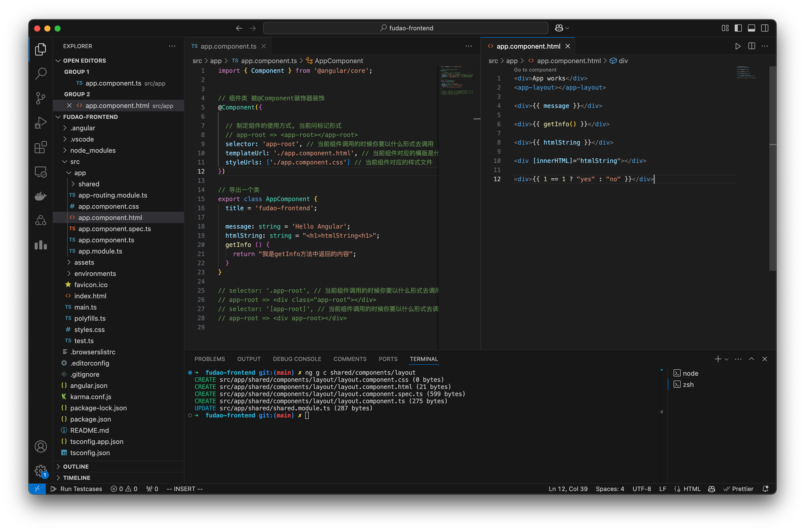Click the Go to component code lens
Image resolution: width=805 pixels, height=532 pixels.
(535, 70)
